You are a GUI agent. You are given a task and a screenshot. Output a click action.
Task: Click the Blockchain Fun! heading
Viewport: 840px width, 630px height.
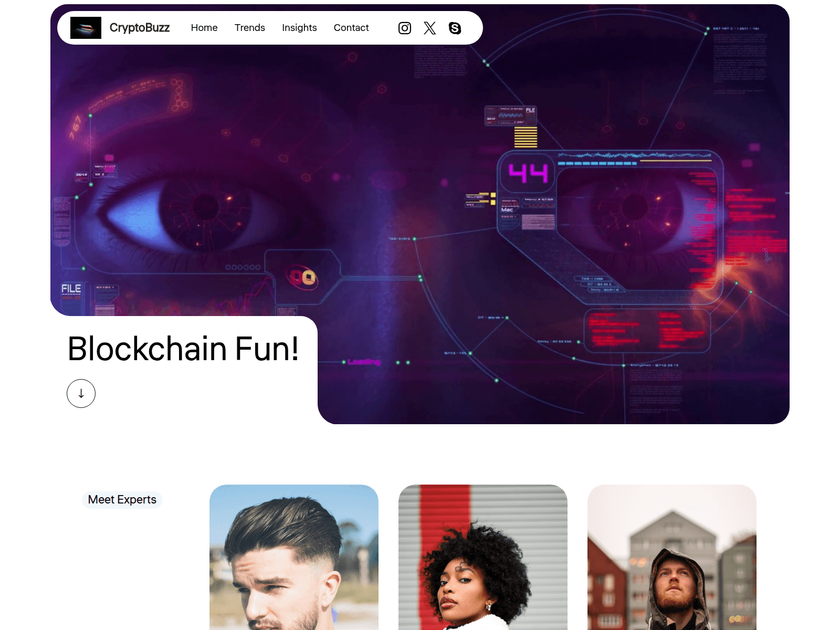click(183, 349)
